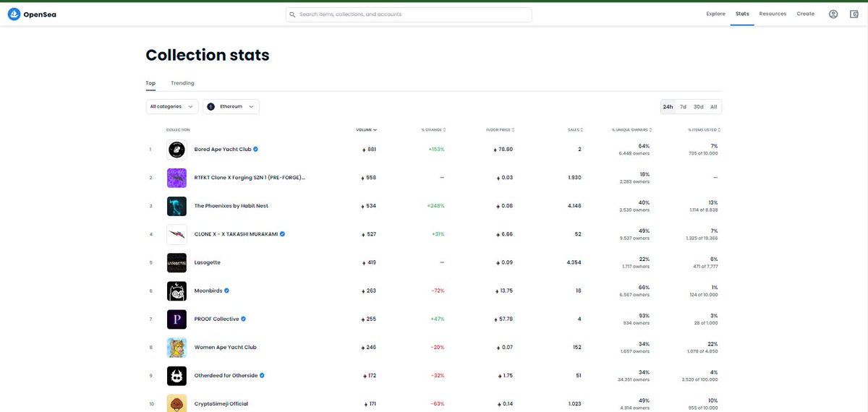Open PROOF Collective collection link
Viewport: 868px width, 412px height.
217,319
